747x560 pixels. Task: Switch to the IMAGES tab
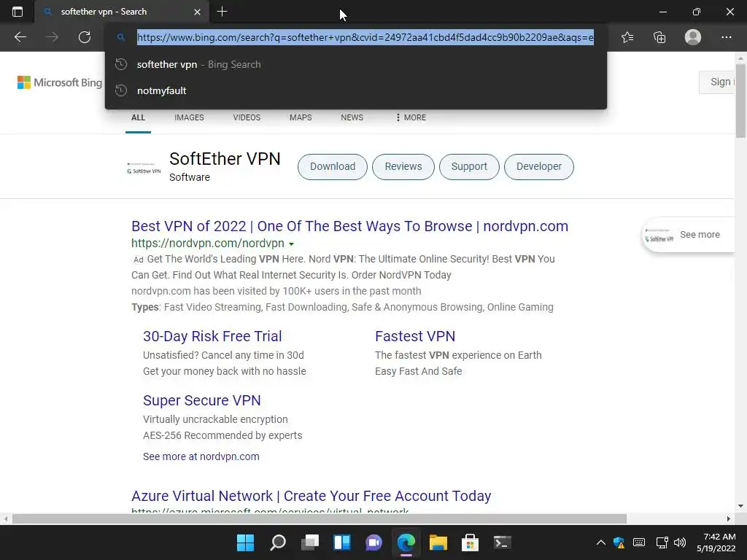pos(189,117)
